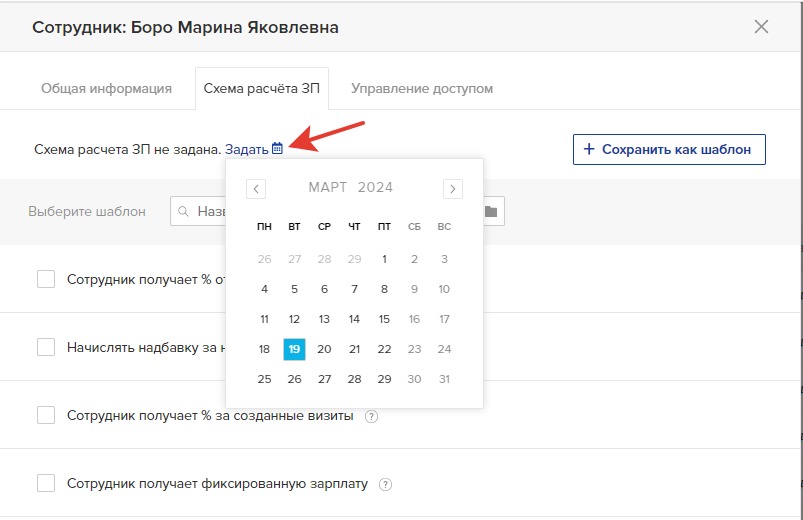The image size is (803, 520).
Task: Select March 21 in the calendar
Action: tap(354, 349)
